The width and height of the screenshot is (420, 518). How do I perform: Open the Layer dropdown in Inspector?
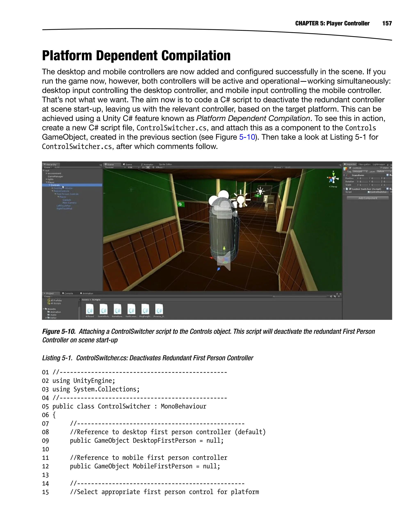coord(385,171)
